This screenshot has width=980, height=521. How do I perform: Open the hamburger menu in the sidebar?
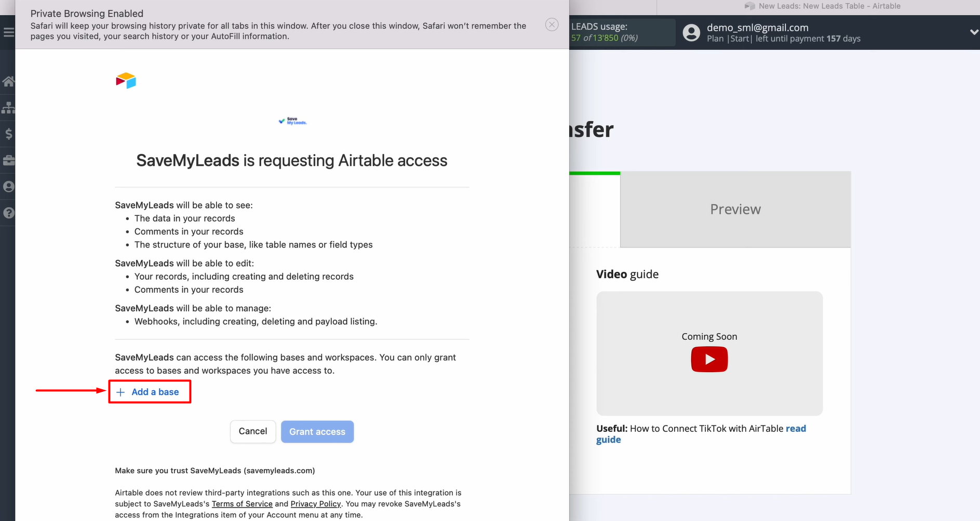click(8, 32)
